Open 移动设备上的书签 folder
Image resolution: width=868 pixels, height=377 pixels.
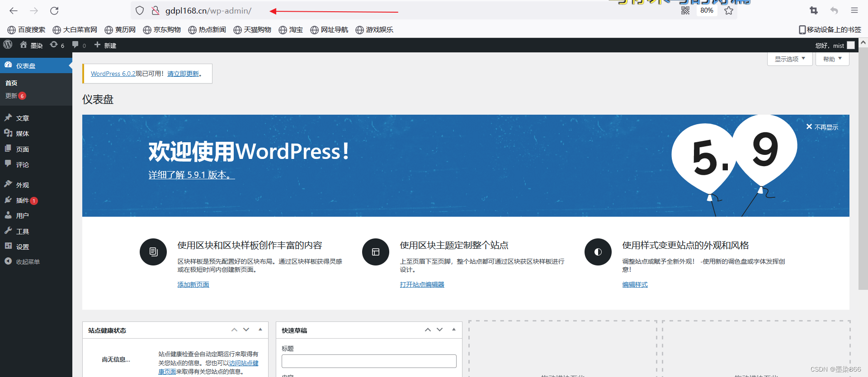tap(830, 30)
